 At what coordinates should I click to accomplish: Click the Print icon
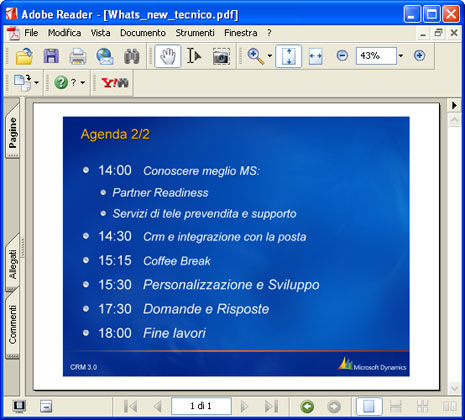coord(78,56)
